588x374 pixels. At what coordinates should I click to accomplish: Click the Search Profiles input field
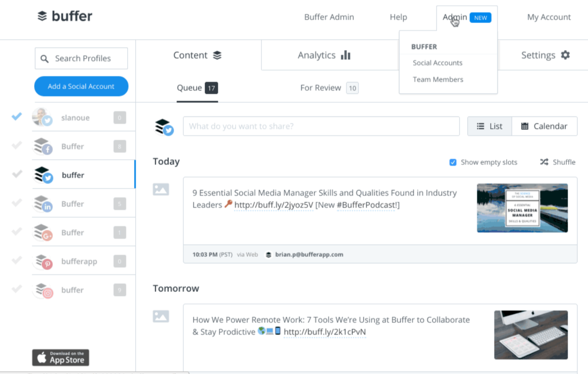(x=81, y=59)
